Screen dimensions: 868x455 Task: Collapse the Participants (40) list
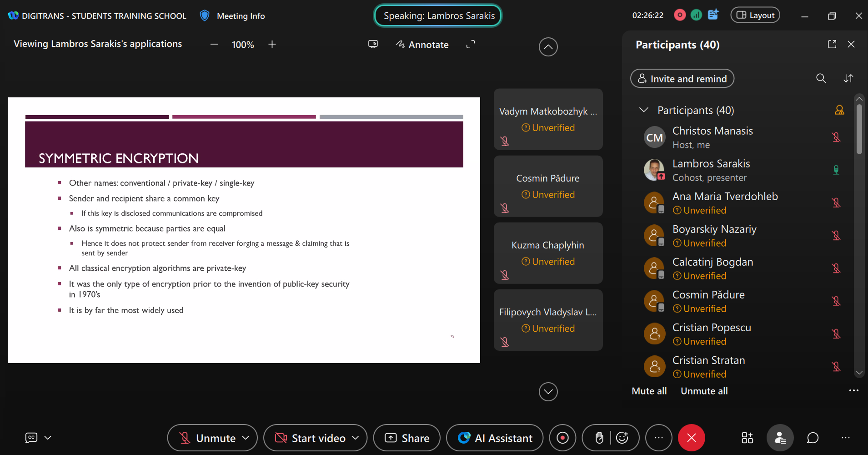(x=643, y=110)
